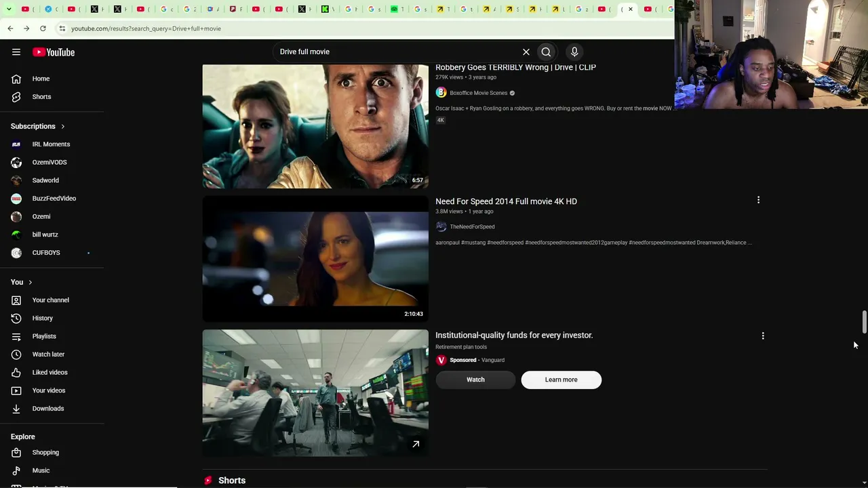The image size is (868, 488).
Task: Click the "3.8M views • 1 year ago" text
Action: click(x=464, y=211)
